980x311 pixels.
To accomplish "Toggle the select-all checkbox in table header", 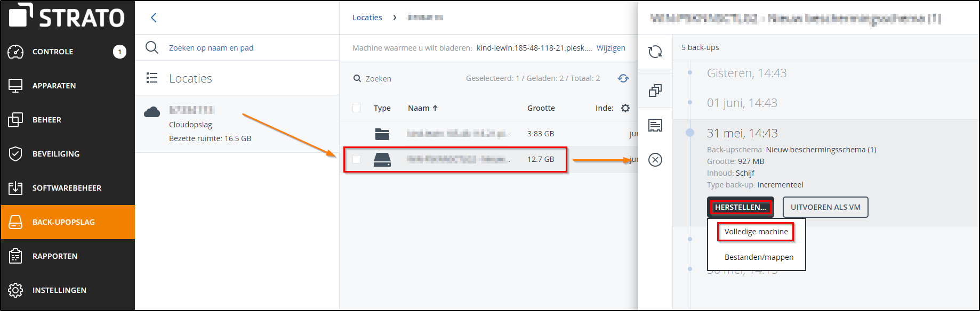I will click(x=357, y=108).
